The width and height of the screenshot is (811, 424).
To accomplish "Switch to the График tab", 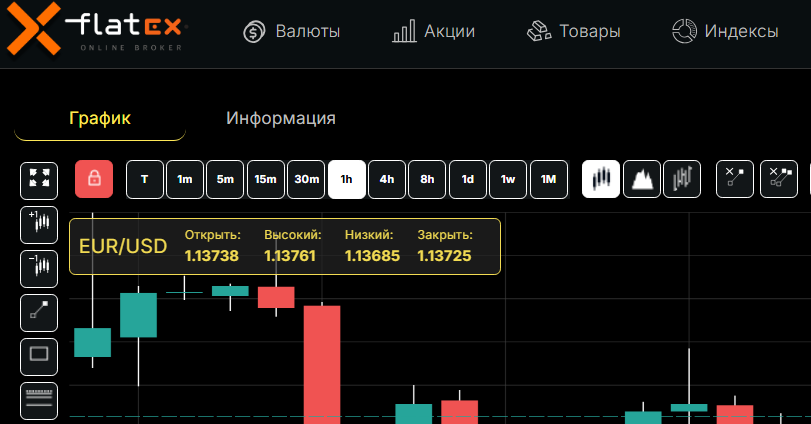I will (x=100, y=118).
